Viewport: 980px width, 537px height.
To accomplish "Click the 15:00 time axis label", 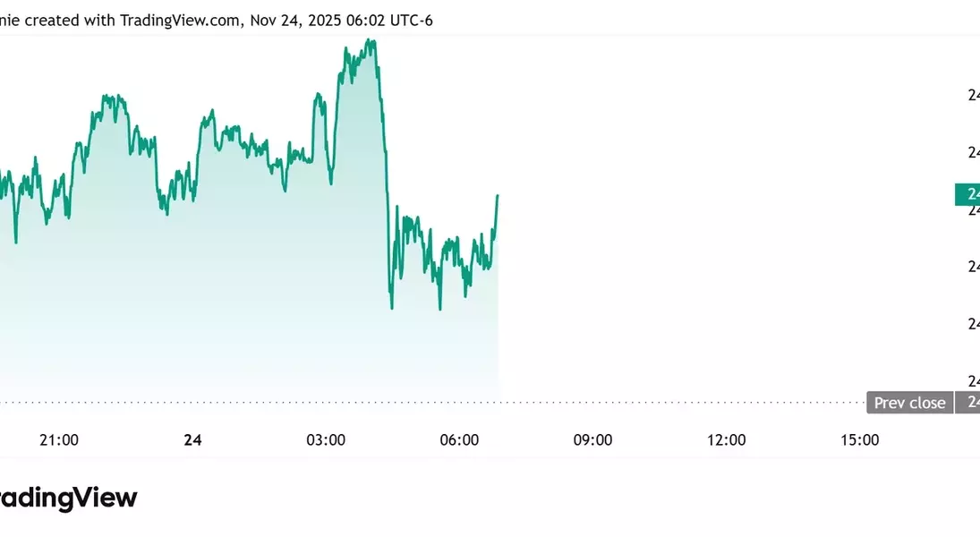I will tap(859, 439).
